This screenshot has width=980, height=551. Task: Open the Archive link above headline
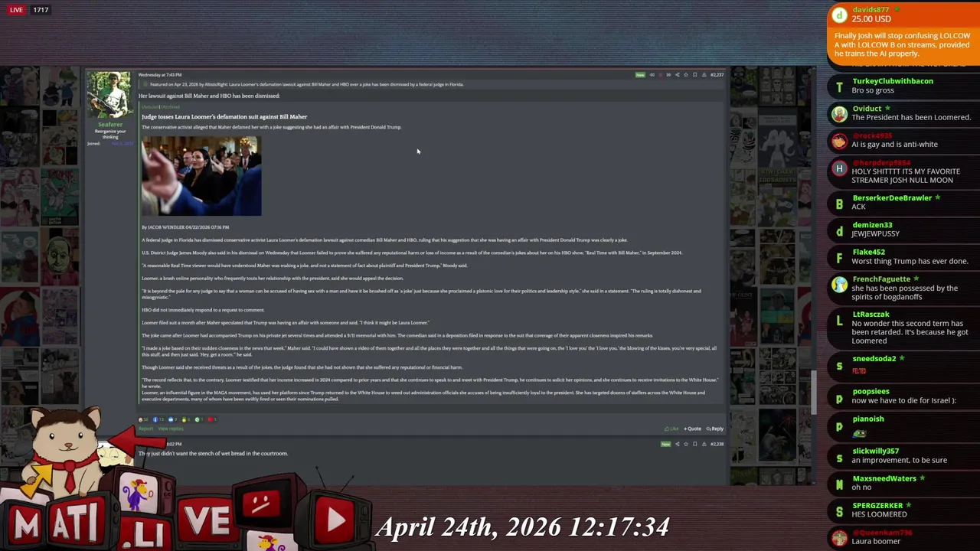click(x=170, y=107)
